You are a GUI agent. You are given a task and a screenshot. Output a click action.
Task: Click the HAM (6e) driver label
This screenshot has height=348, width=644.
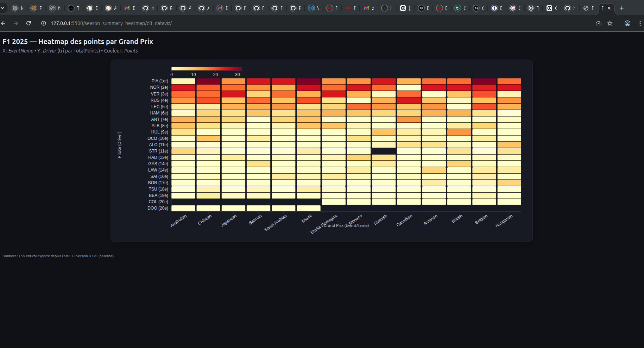(x=159, y=113)
